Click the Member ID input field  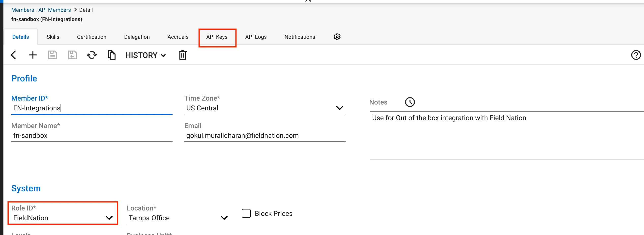coord(92,108)
